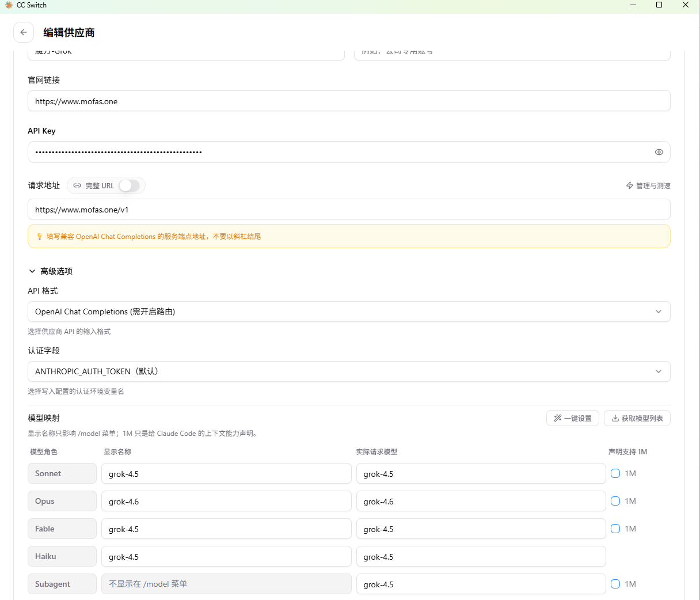Screen dimensions: 700x600
Task: Click the 一键设置 button
Action: [573, 418]
